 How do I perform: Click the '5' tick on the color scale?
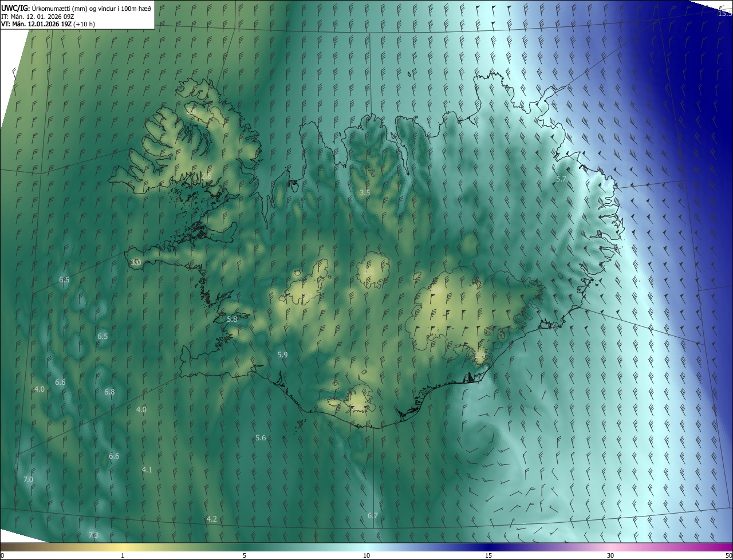[245, 556]
